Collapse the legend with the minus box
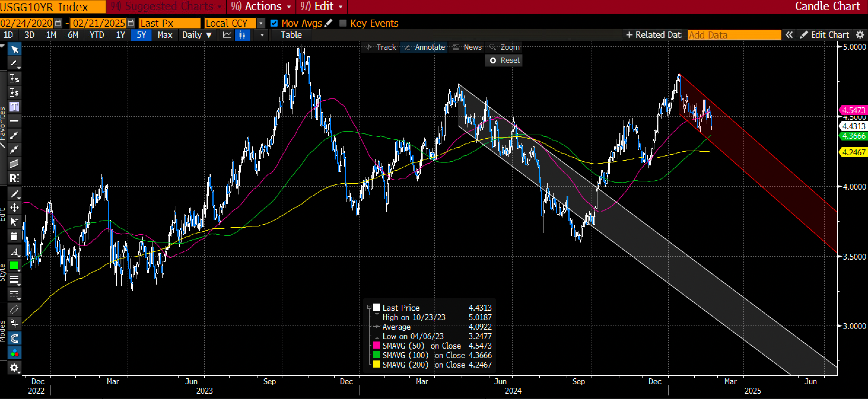 tap(369, 307)
